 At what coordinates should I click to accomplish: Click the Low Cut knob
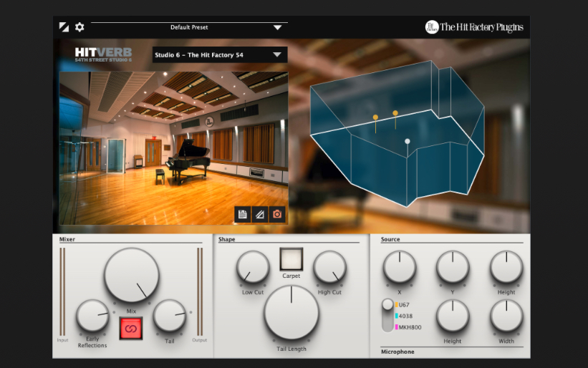click(x=252, y=267)
